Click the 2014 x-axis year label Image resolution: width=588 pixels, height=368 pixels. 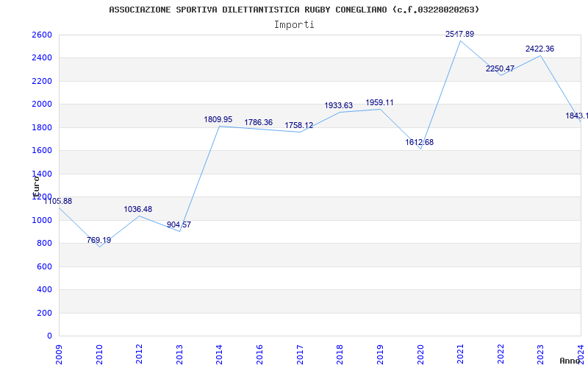click(219, 355)
